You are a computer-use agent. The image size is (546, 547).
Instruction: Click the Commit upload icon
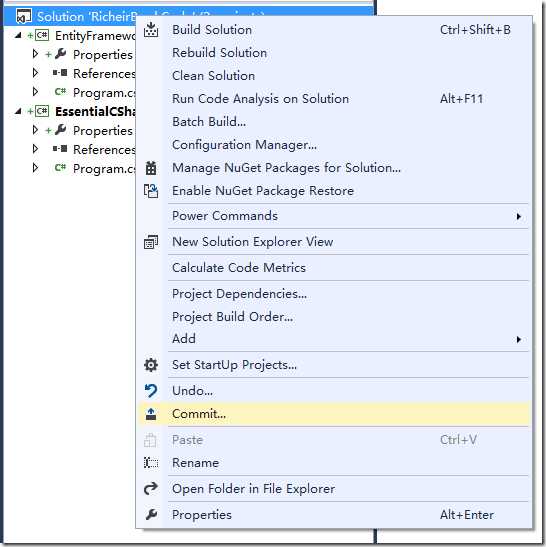[x=151, y=414]
